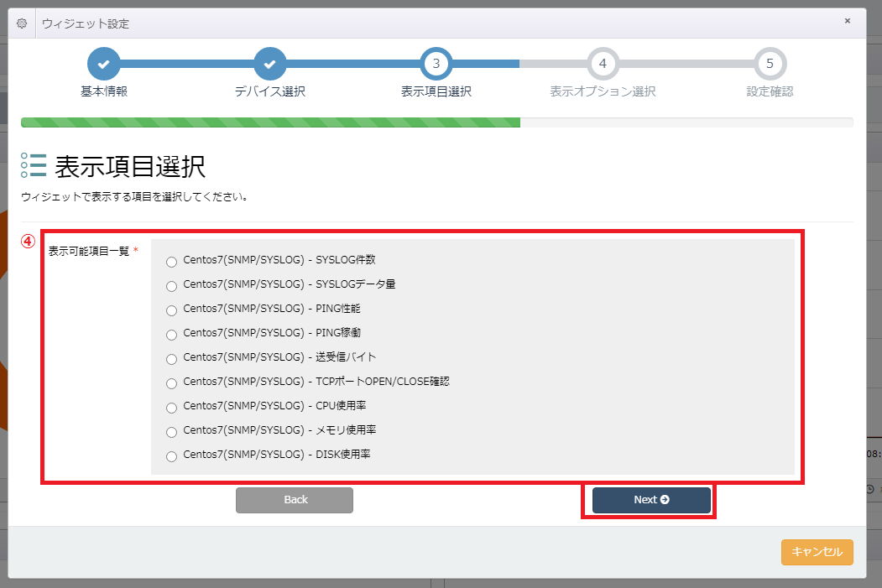Select the DISK使用率 radio button
Screen dimensions: 882x588
click(171, 456)
